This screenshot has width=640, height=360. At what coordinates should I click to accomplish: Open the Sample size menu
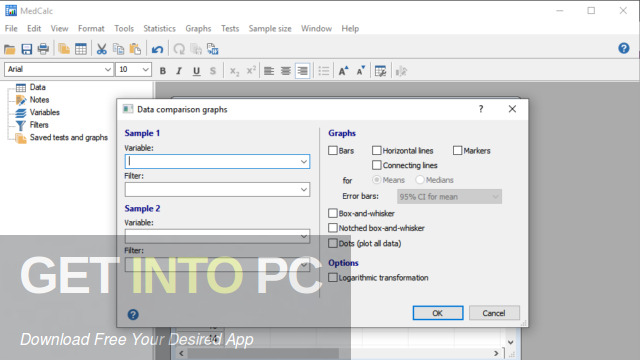pyautogui.click(x=270, y=29)
